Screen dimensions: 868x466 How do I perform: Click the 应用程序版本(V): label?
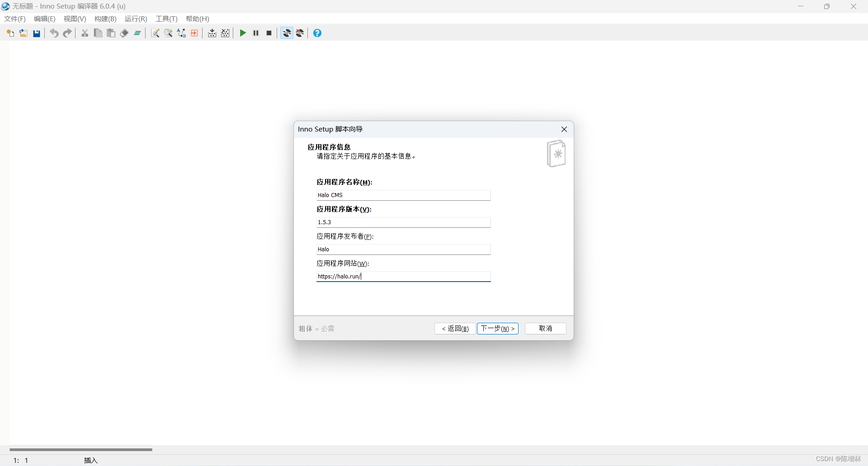click(x=344, y=209)
